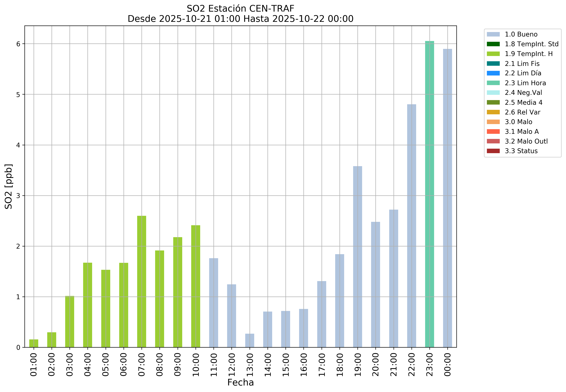The width and height of the screenshot is (566, 392).
Task: Click the 01:00 x-axis tick label
Action: [x=34, y=365]
